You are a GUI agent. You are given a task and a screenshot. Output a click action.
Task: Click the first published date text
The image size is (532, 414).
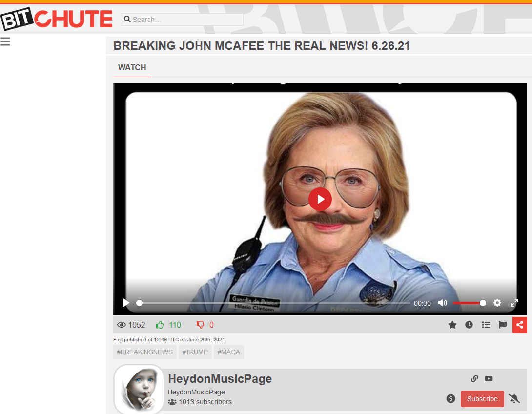pyautogui.click(x=170, y=339)
